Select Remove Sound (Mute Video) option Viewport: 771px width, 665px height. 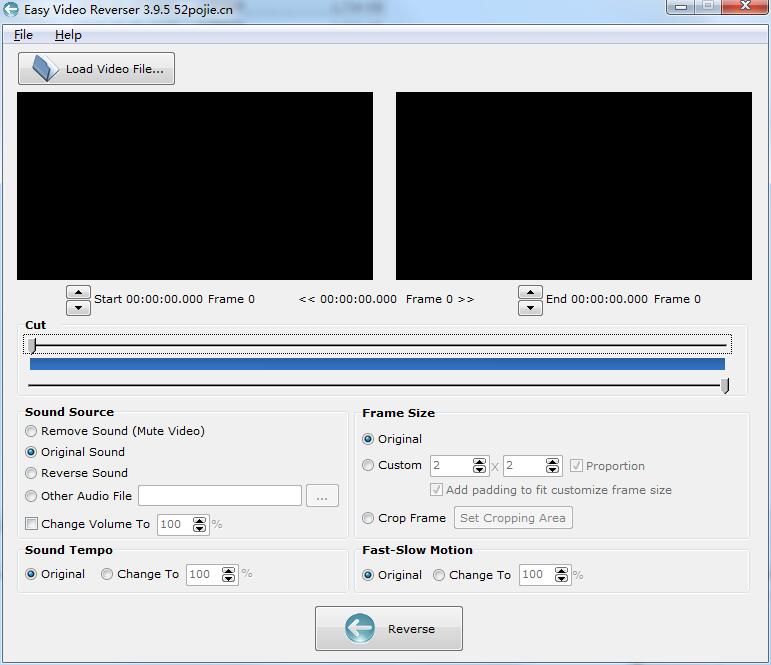pos(32,431)
